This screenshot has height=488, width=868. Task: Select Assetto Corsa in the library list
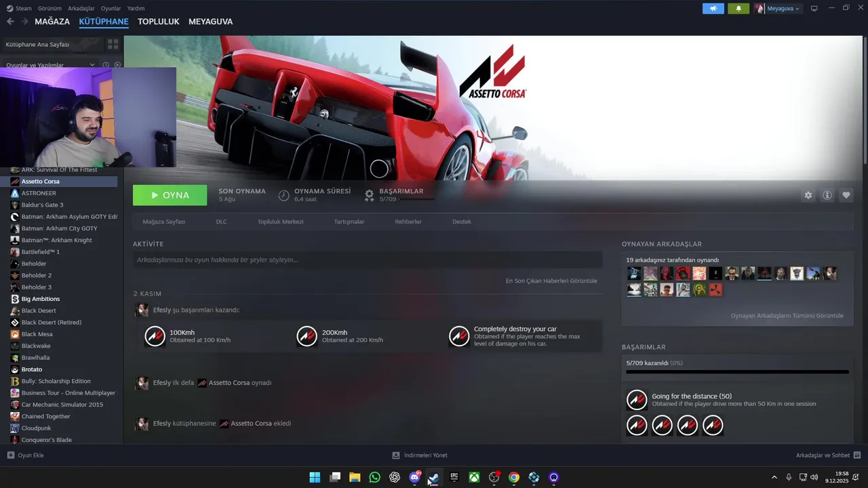(x=59, y=182)
